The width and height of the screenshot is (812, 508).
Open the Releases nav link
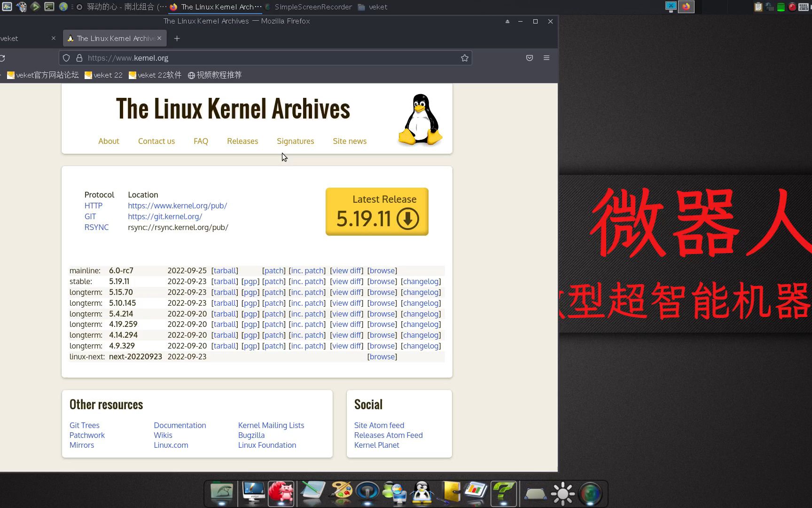[x=242, y=141]
